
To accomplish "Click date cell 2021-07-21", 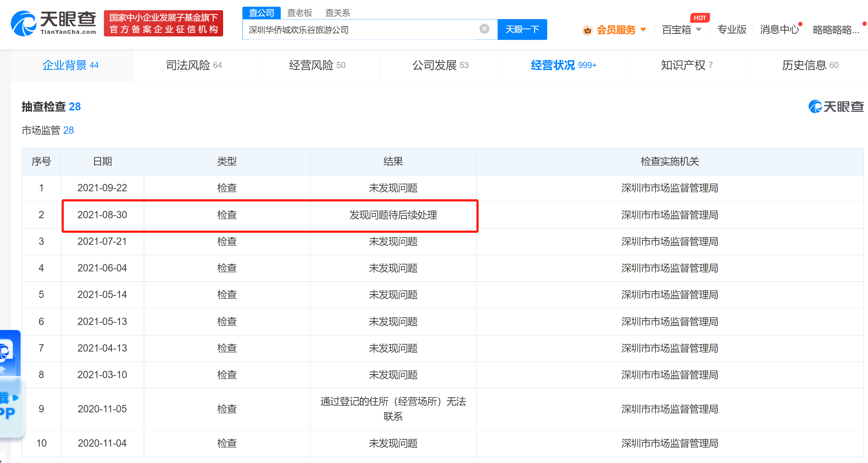I will click(x=102, y=242).
